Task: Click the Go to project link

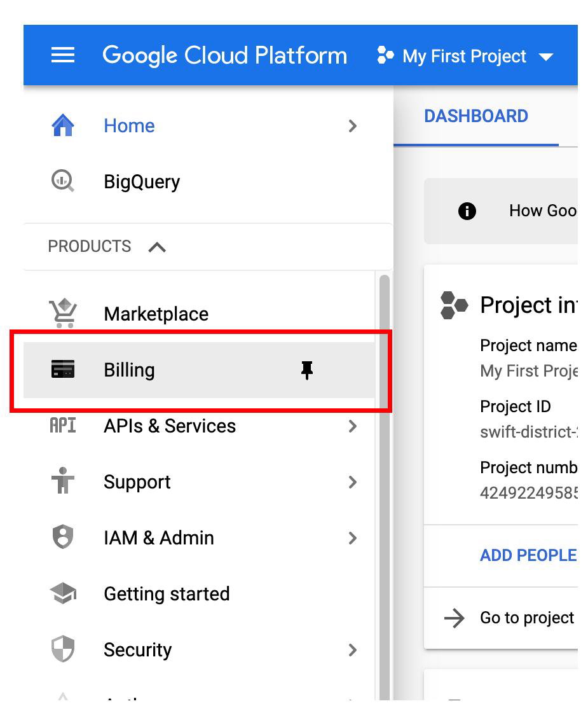Action: coord(527,618)
